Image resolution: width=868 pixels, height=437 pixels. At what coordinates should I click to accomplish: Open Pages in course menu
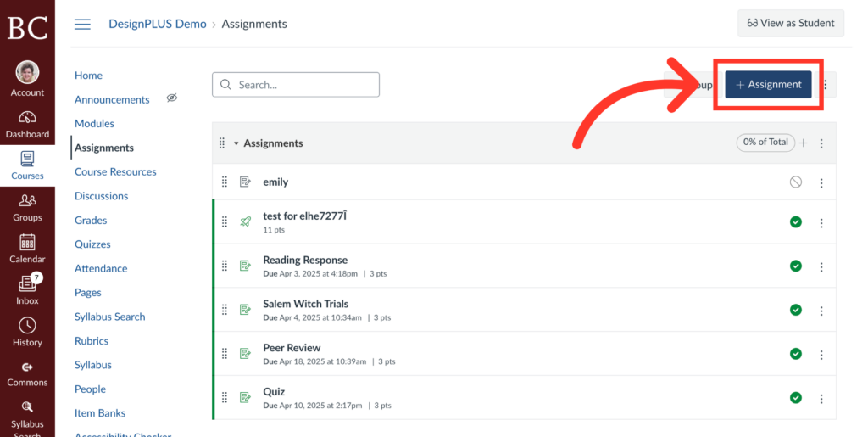[88, 293]
